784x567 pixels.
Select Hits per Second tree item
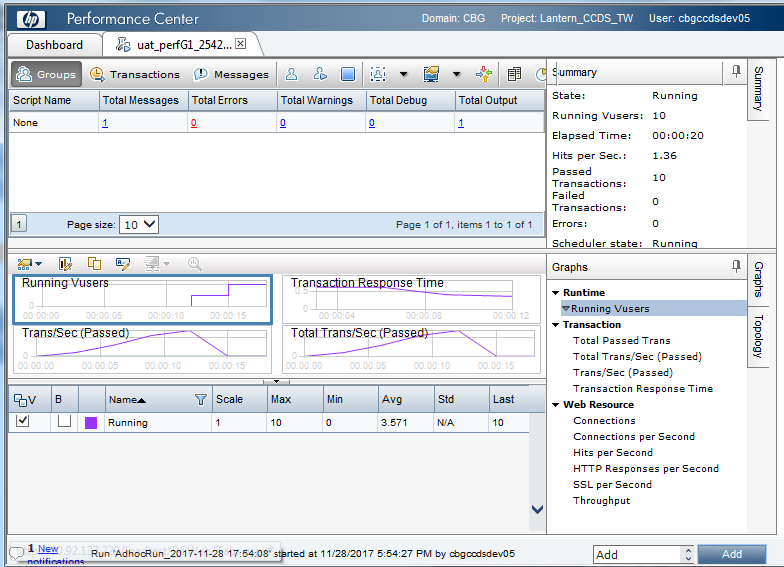613,452
